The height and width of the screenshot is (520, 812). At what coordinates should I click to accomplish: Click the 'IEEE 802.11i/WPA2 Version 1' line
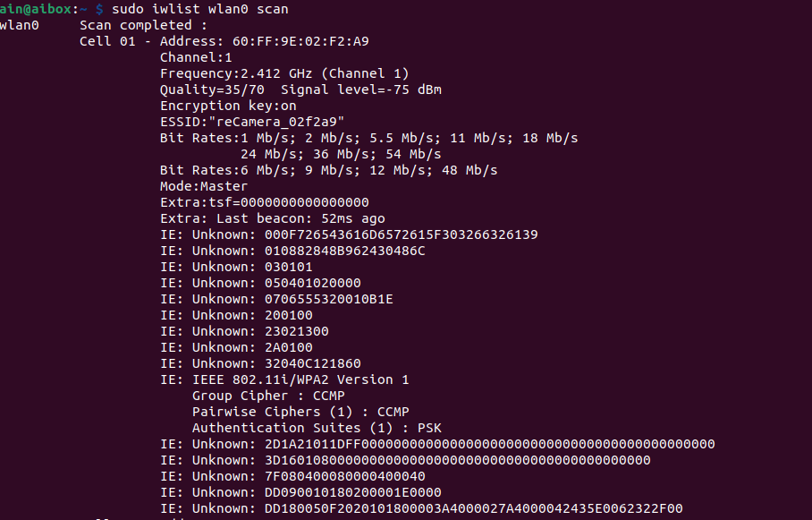tap(300, 379)
